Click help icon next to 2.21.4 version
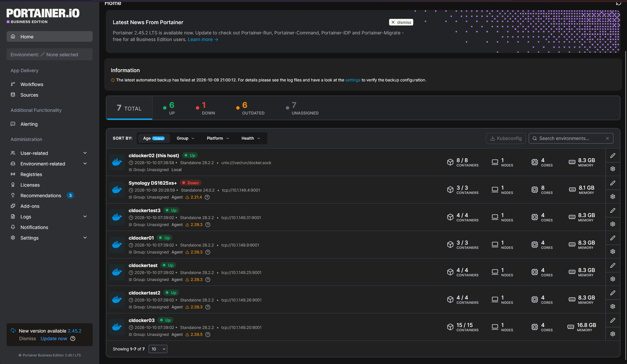The image size is (627, 364). (207, 197)
